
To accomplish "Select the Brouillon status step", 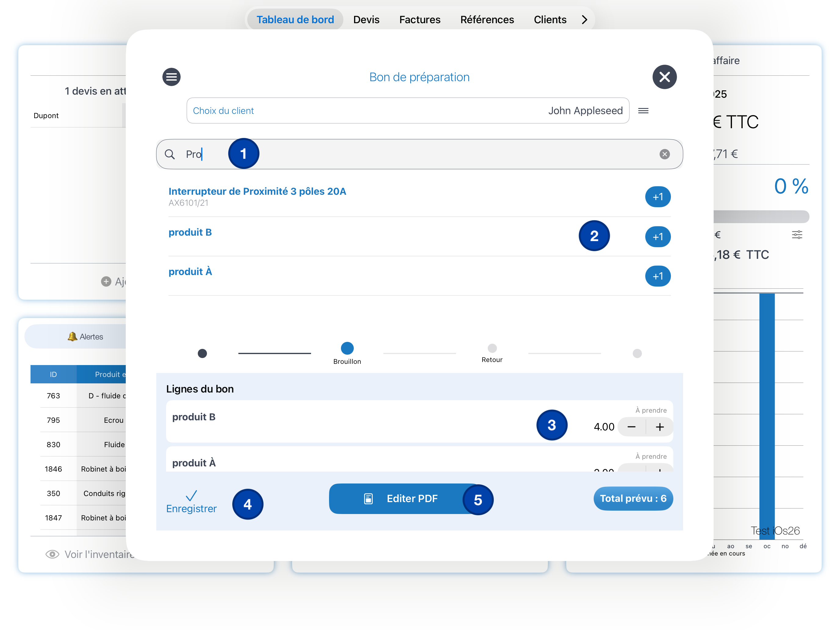I will click(347, 348).
